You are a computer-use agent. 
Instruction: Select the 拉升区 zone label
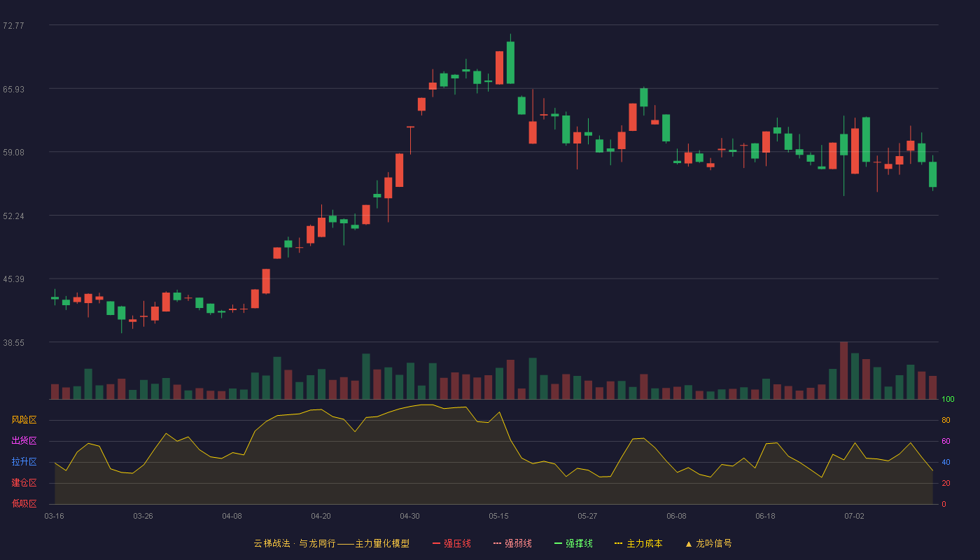[24, 462]
